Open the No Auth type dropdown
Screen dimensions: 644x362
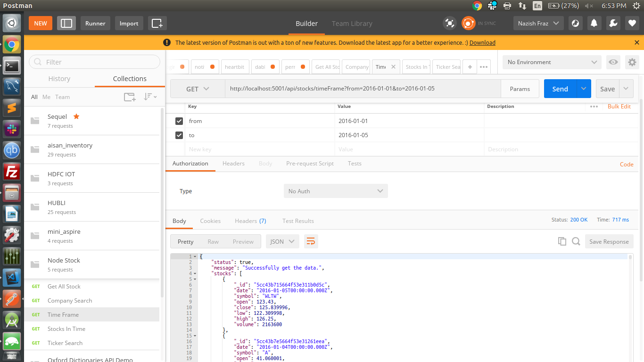[336, 191]
